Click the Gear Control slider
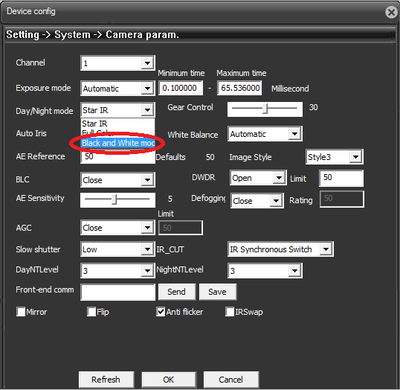Screen dimensions: 400x390 [x=265, y=109]
